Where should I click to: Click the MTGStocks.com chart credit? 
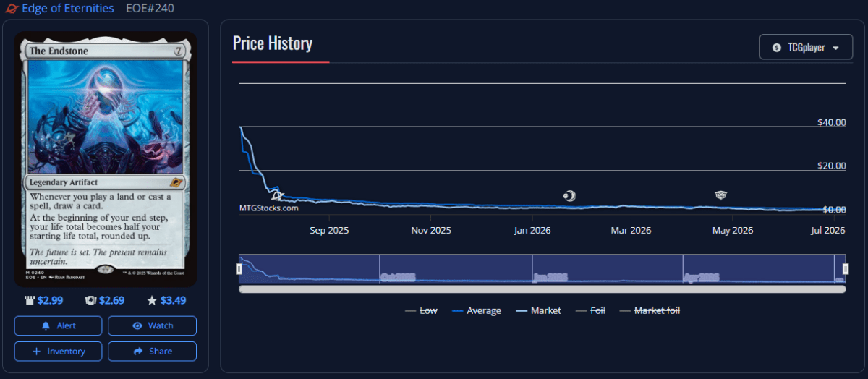click(x=268, y=208)
